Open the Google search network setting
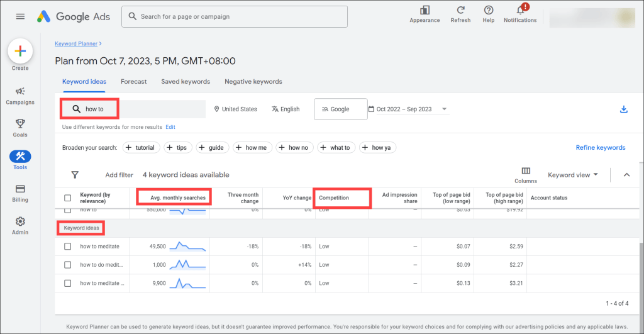This screenshot has height=334, width=644. tap(340, 109)
